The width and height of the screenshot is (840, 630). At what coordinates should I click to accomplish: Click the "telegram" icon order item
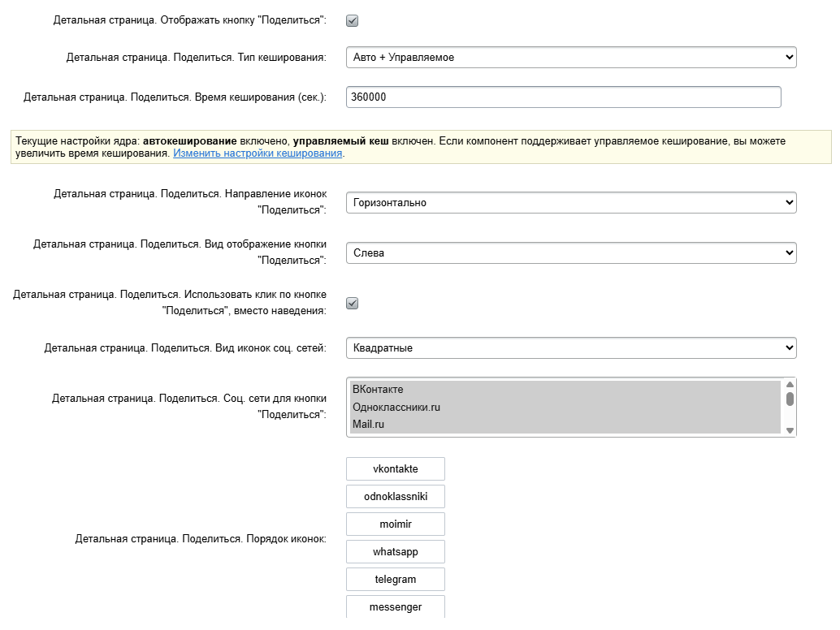click(x=396, y=579)
